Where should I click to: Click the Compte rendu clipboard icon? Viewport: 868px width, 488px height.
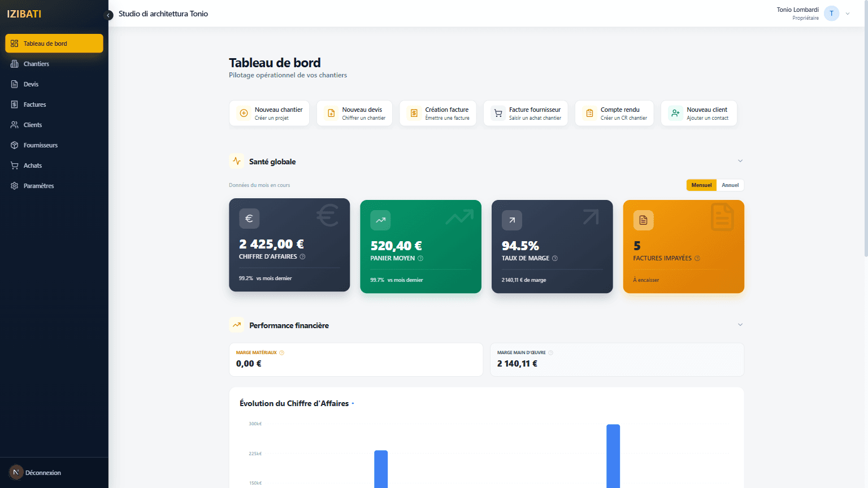coord(589,114)
